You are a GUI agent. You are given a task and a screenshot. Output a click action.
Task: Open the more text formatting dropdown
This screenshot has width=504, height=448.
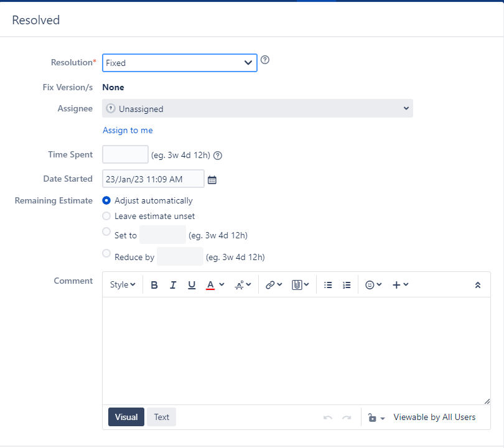point(243,285)
